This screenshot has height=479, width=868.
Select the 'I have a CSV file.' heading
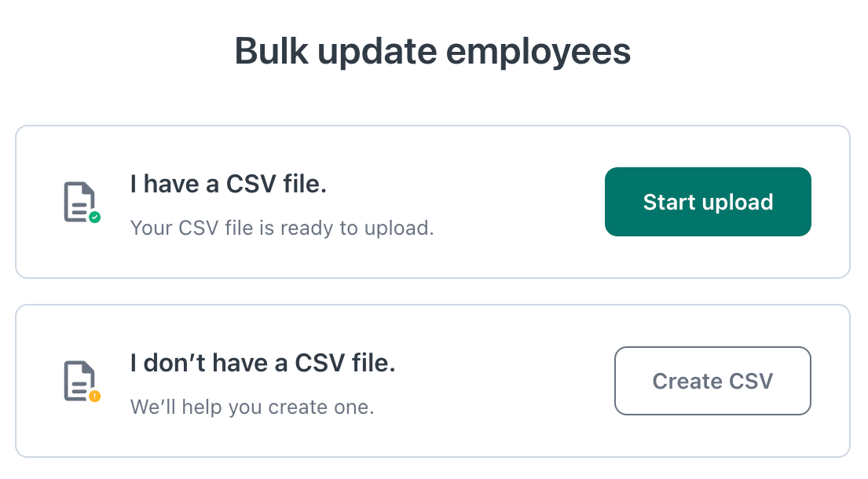coord(228,185)
